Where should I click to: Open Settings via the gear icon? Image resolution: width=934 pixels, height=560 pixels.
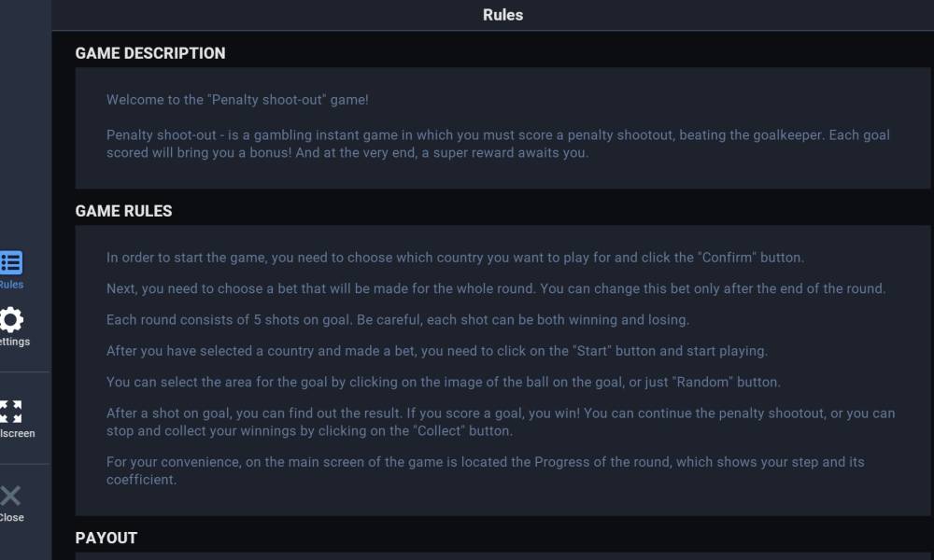coord(11,320)
